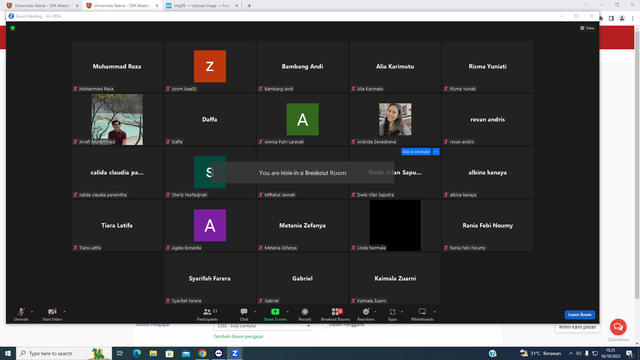Click the Muhammad Reza participant tile
The height and width of the screenshot is (360, 640).
coord(117,66)
